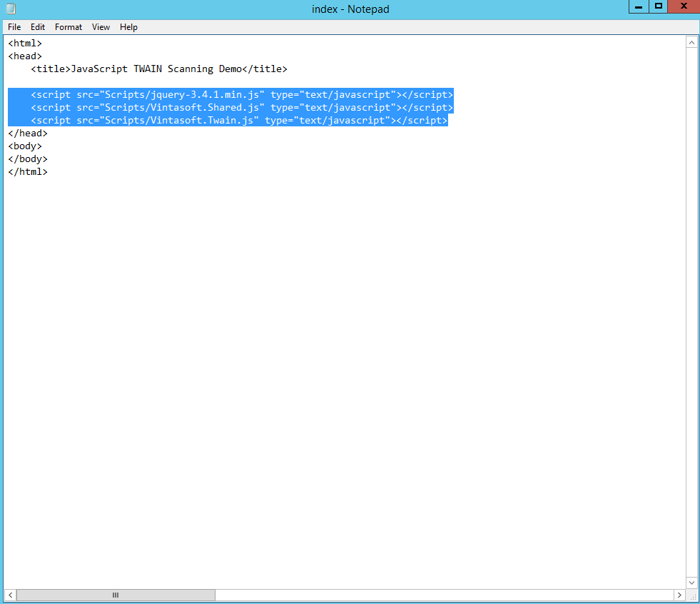Open the Edit menu

pyautogui.click(x=38, y=27)
